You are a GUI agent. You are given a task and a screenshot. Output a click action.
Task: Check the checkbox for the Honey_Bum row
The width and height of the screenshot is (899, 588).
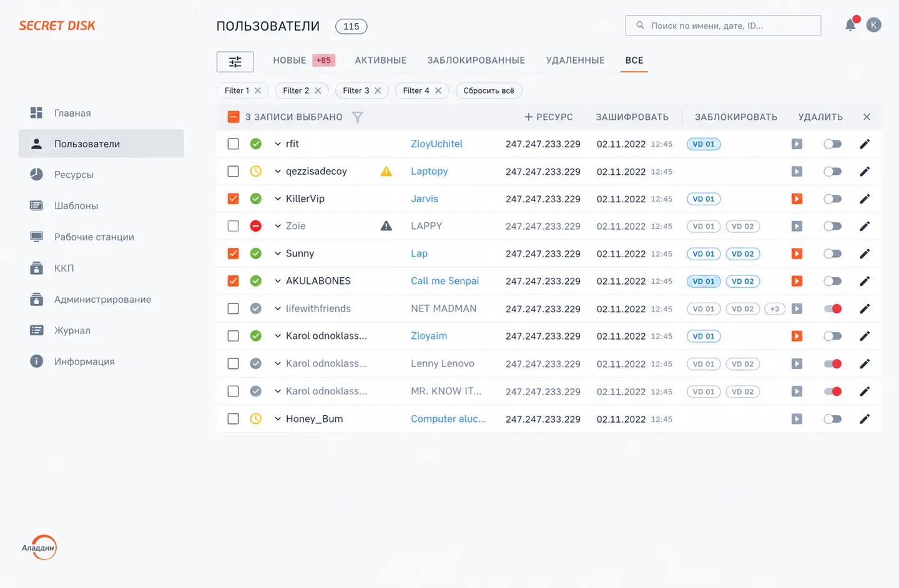(x=233, y=419)
